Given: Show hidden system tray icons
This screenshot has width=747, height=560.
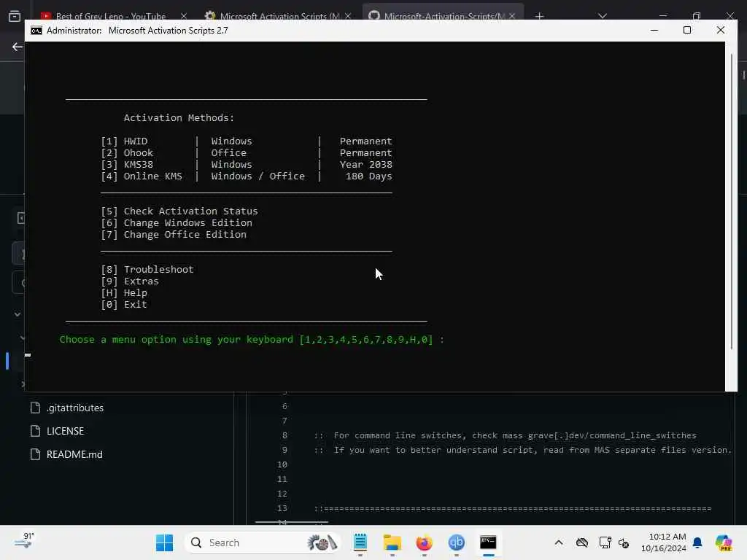Looking at the screenshot, I should coord(559,542).
